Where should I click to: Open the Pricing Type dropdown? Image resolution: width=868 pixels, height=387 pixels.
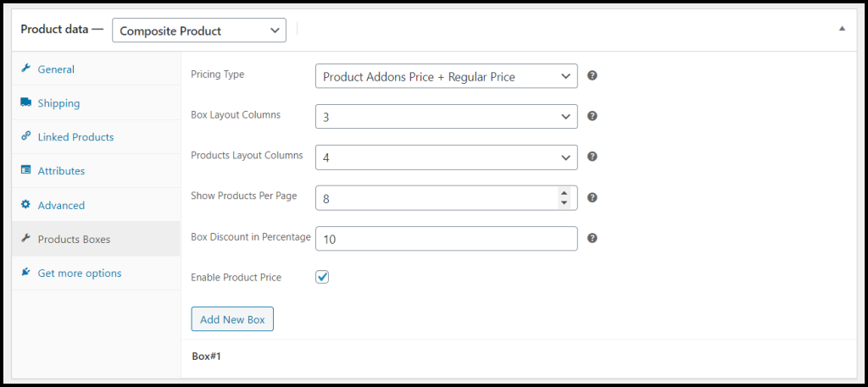pyautogui.click(x=446, y=76)
